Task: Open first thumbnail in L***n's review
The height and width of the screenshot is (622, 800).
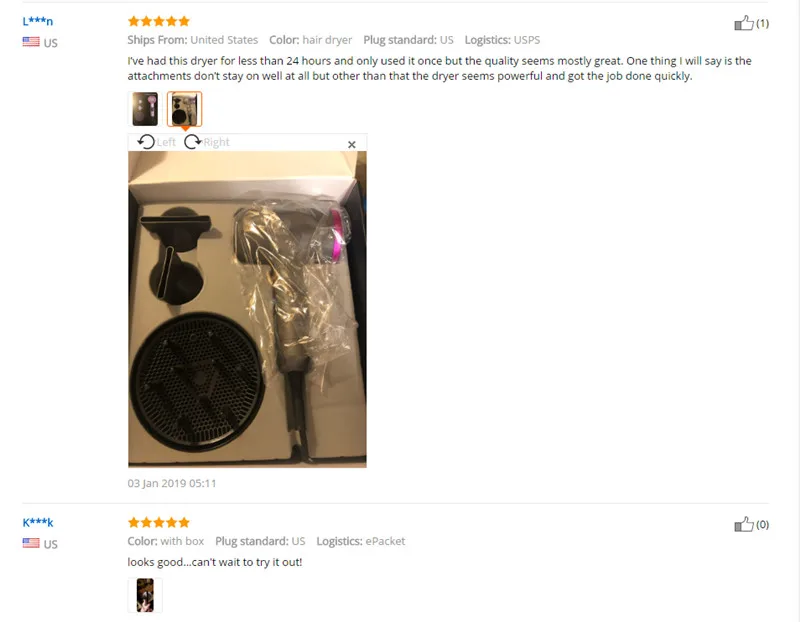Action: [145, 109]
